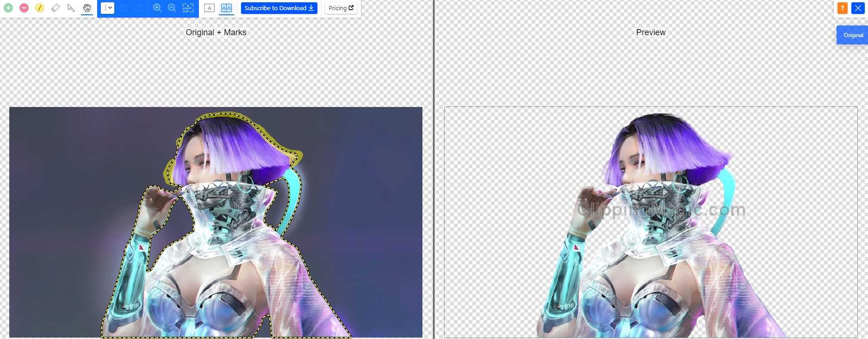Click the preview result image
868x339 pixels.
click(x=651, y=222)
